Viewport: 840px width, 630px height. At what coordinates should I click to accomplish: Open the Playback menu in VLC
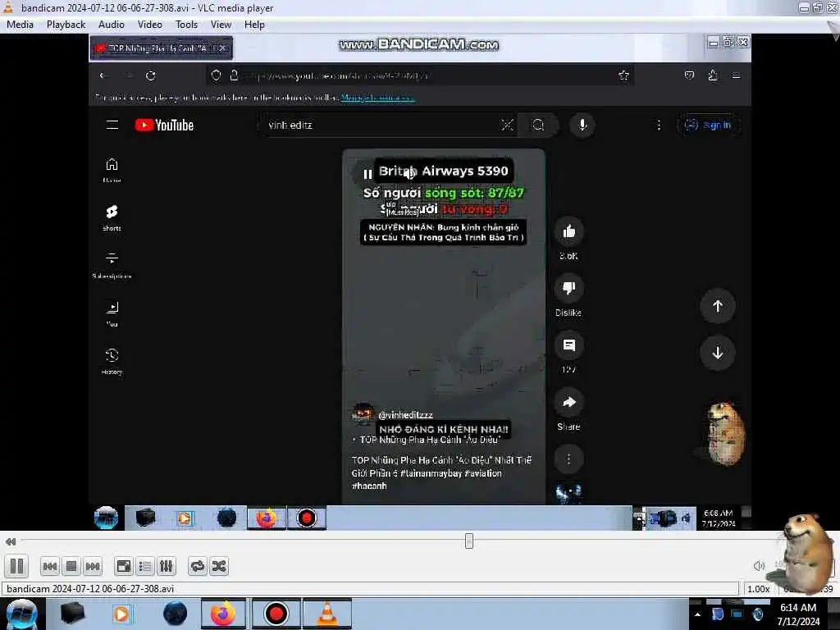pos(66,25)
